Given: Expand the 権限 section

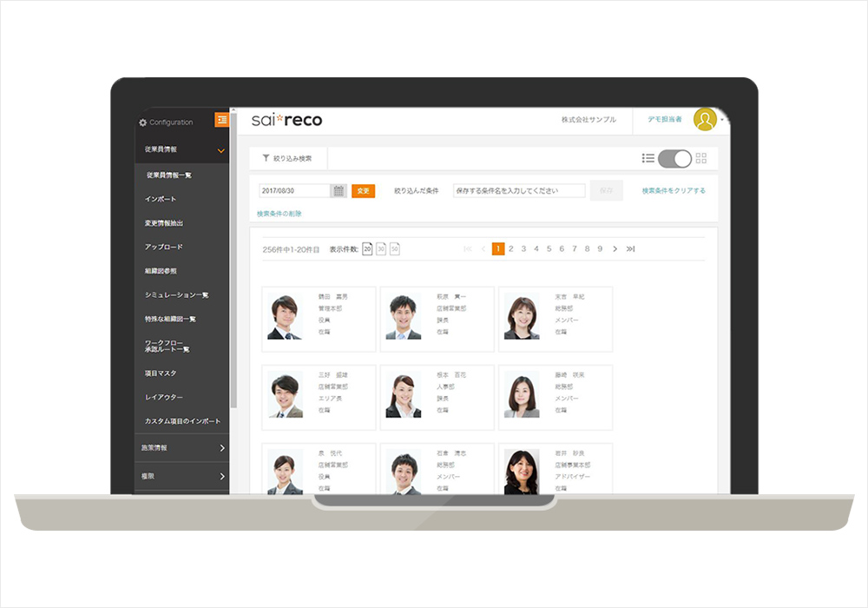Looking at the screenshot, I should click(x=222, y=477).
